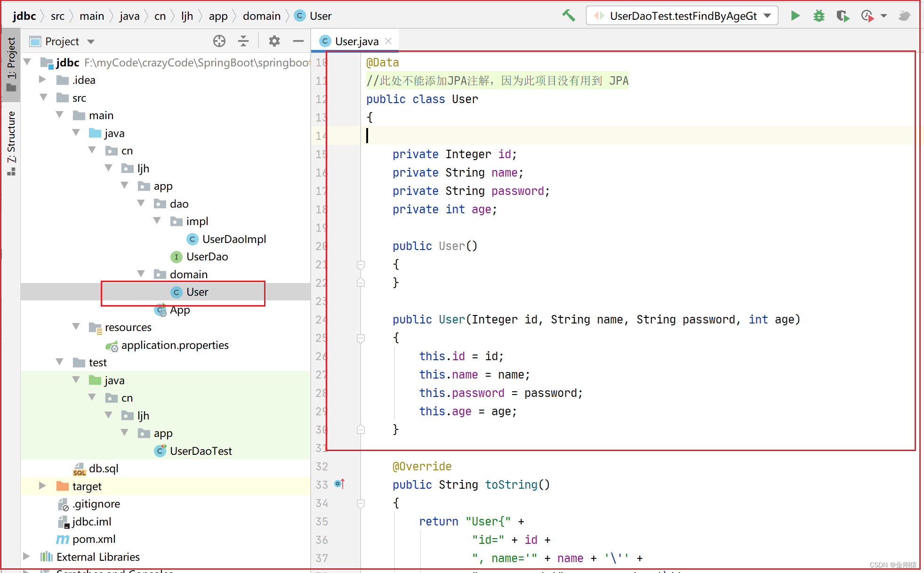The image size is (924, 573).
Task: Expand the target folder
Action: (43, 486)
